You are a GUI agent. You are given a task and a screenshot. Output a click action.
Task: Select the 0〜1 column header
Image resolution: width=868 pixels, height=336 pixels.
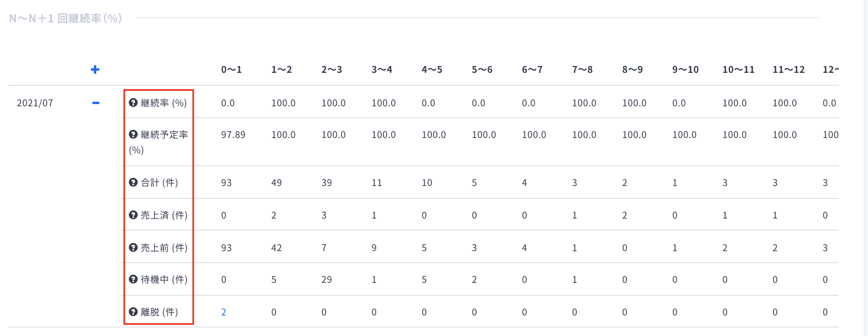[231, 69]
